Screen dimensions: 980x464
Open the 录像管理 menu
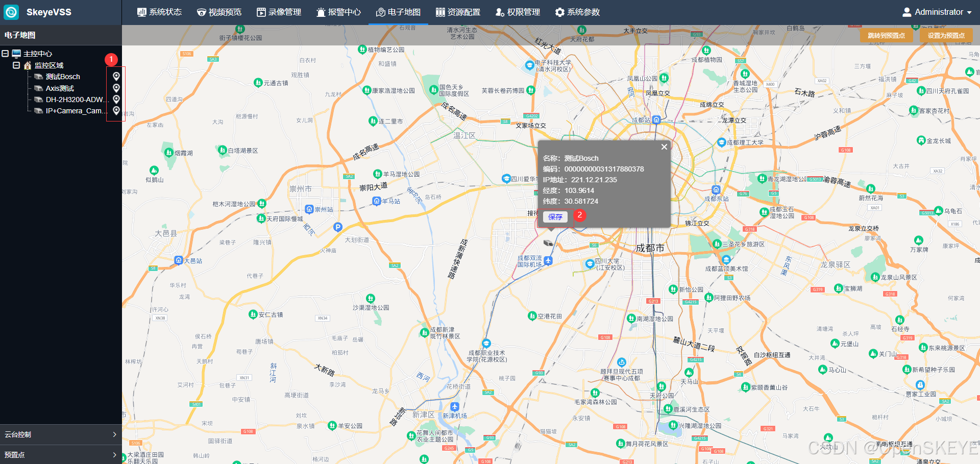279,12
